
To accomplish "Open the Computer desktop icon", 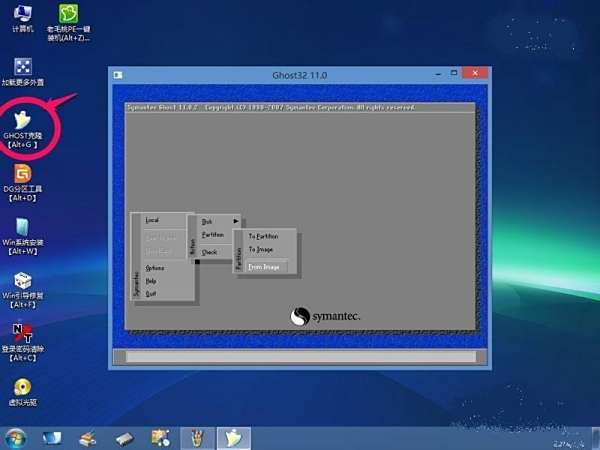I will click(x=22, y=18).
